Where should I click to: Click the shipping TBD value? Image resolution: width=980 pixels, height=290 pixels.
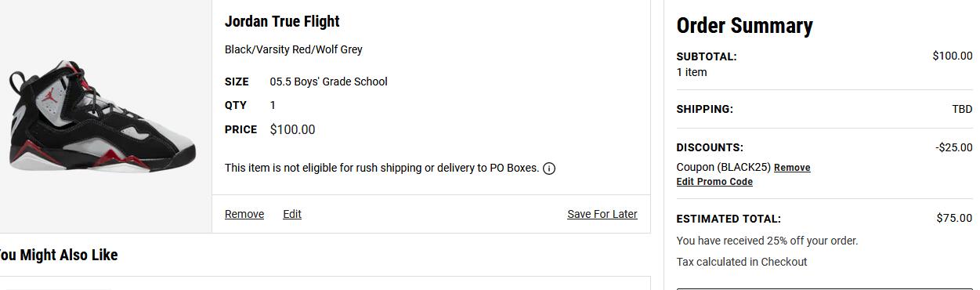[962, 109]
